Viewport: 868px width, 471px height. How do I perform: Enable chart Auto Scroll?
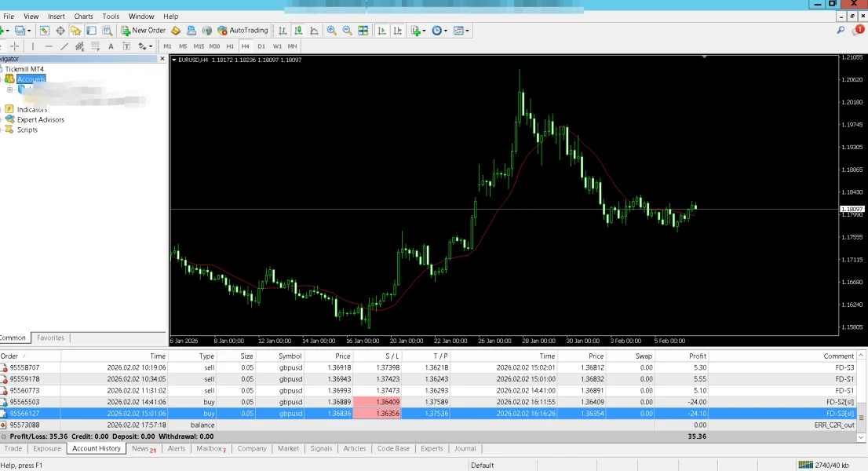click(x=382, y=31)
